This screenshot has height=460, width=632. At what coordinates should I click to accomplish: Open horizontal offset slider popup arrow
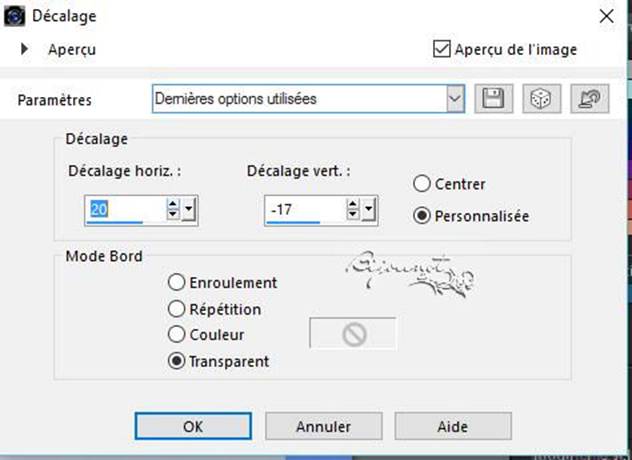pos(189,209)
